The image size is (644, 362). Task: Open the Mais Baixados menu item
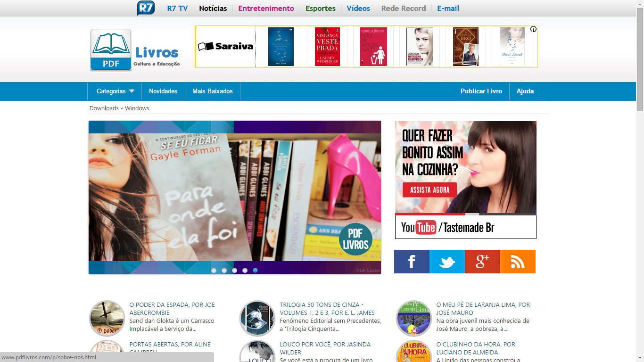click(x=213, y=91)
